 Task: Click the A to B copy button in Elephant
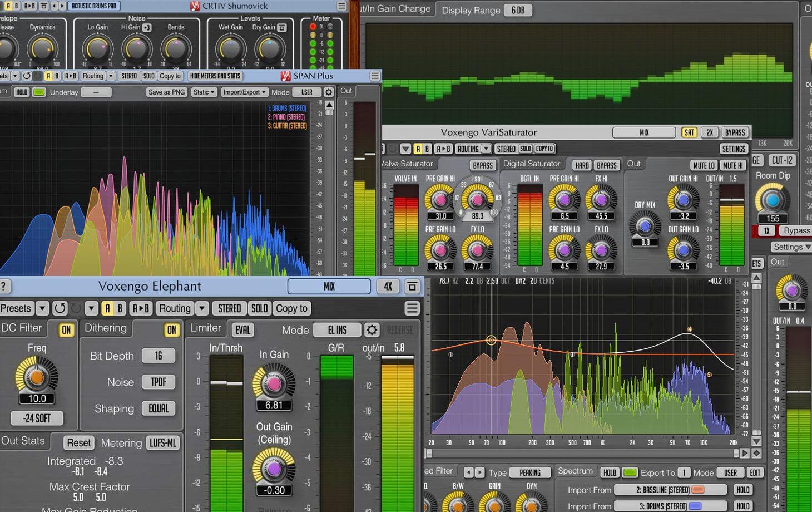[141, 308]
